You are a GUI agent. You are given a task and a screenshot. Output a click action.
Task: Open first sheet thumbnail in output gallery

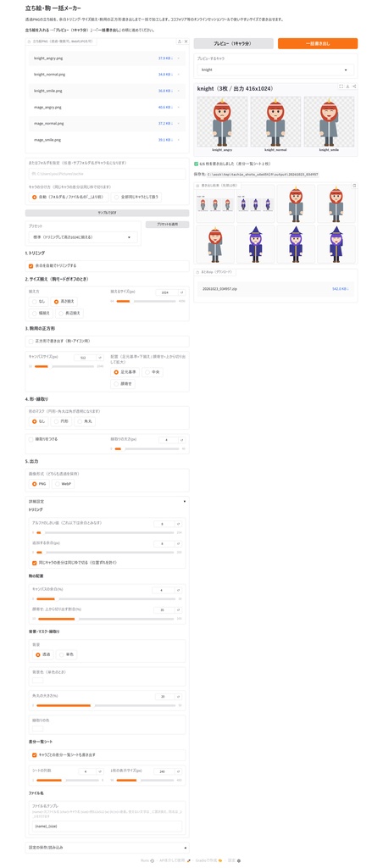[216, 203]
